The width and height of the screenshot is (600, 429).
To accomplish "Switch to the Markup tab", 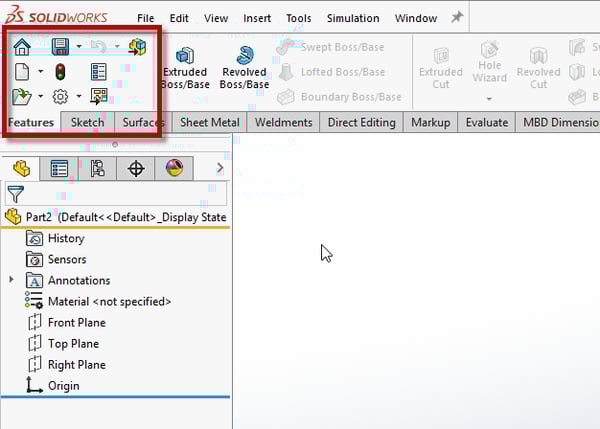I will tap(430, 122).
